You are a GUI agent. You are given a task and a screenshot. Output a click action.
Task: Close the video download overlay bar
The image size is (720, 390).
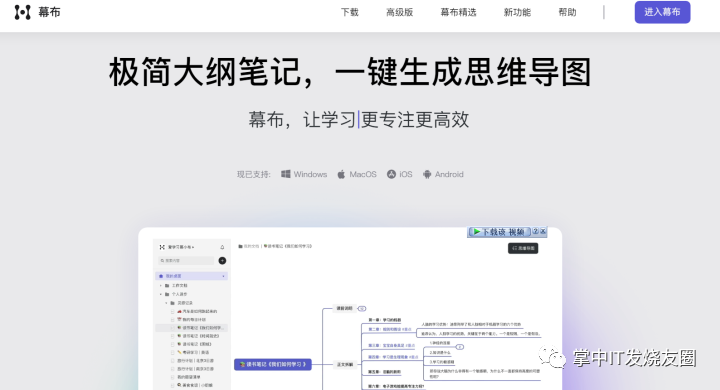pos(543,232)
